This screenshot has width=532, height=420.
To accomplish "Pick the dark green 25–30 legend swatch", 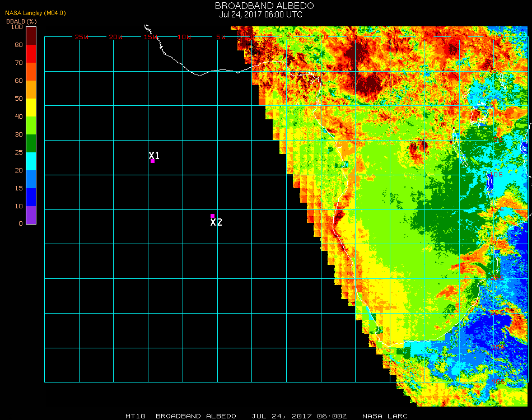I will click(x=31, y=143).
